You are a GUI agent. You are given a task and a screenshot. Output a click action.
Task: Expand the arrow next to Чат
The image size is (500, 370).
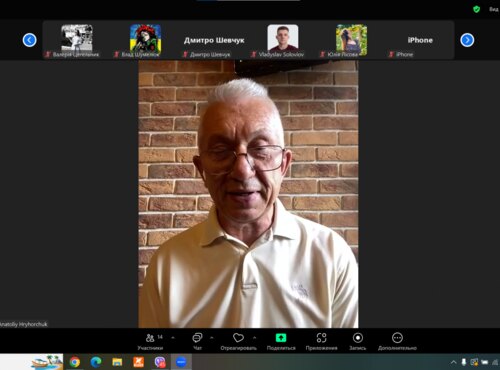pyautogui.click(x=212, y=338)
